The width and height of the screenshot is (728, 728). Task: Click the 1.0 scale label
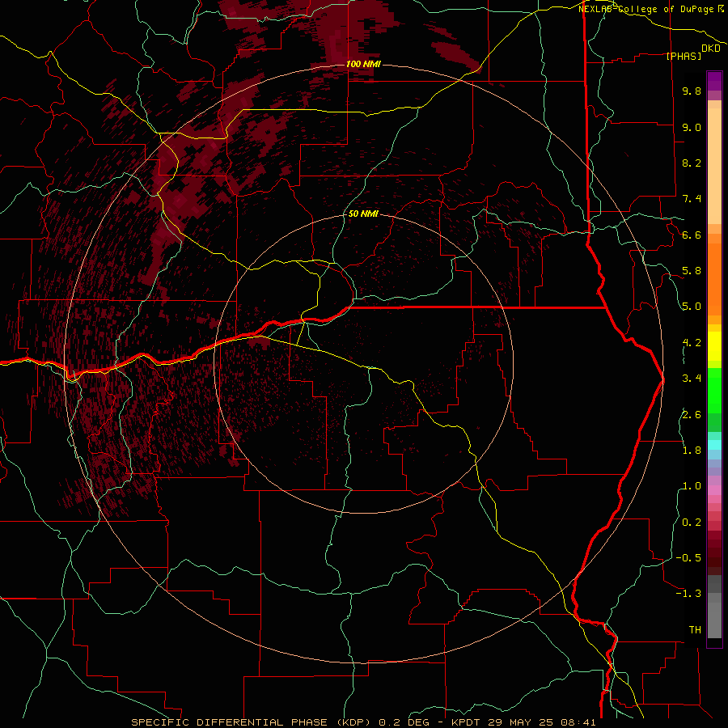[692, 486]
